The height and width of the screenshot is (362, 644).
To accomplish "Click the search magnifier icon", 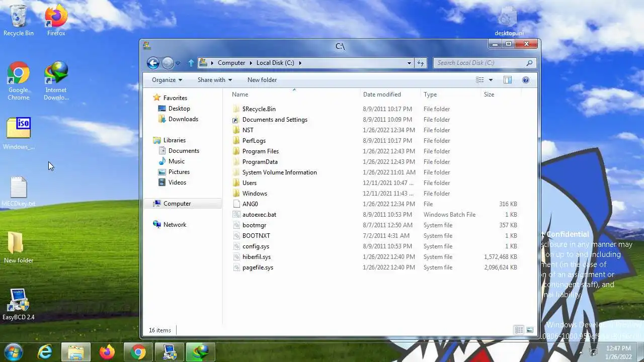I will click(529, 63).
